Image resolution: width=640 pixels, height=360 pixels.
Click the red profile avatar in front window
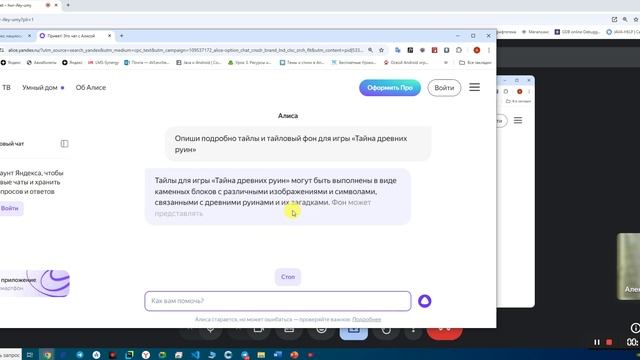click(x=477, y=50)
